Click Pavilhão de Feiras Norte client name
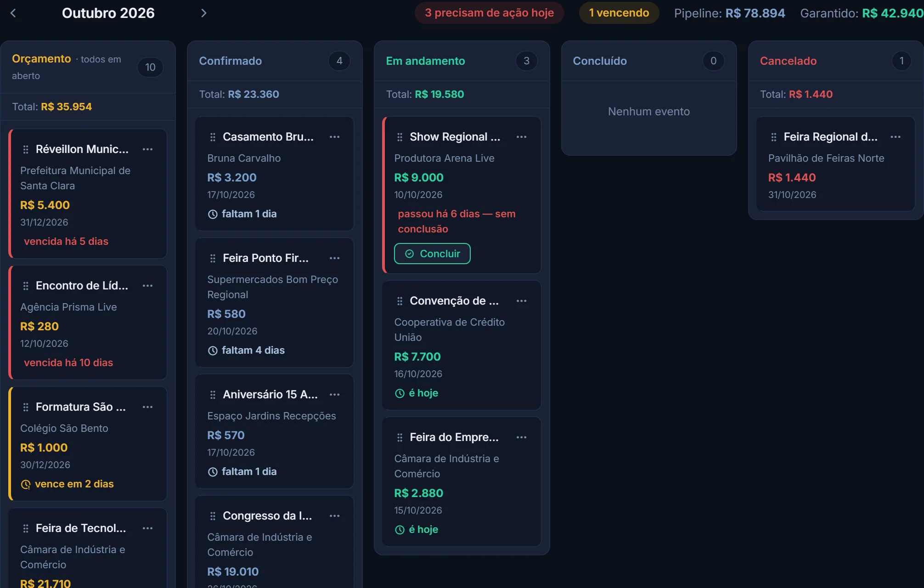924x588 pixels. pos(826,158)
